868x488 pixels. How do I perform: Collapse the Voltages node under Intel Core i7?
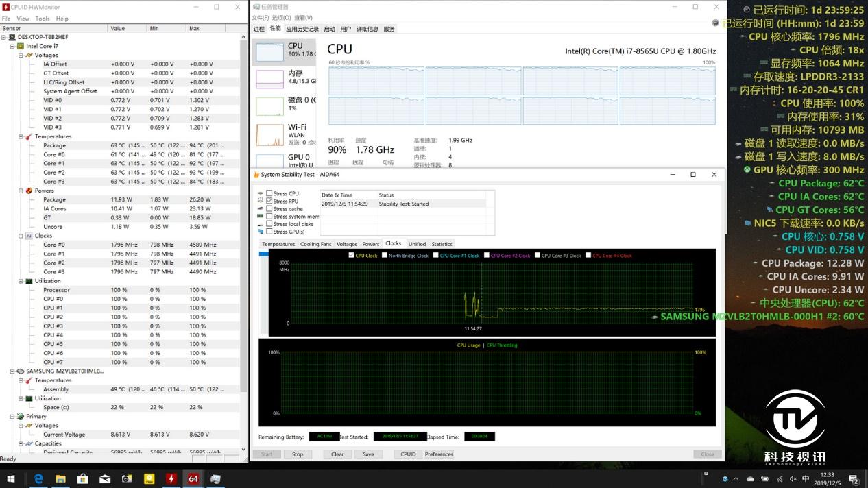tap(21, 55)
